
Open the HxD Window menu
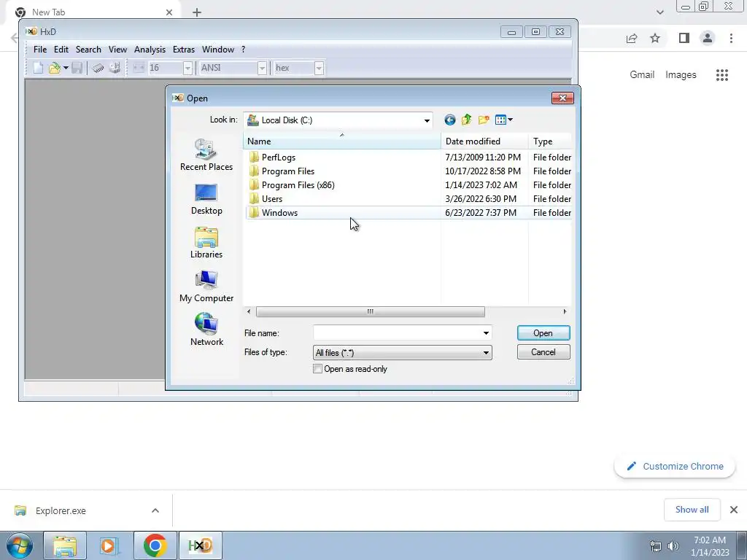point(217,50)
